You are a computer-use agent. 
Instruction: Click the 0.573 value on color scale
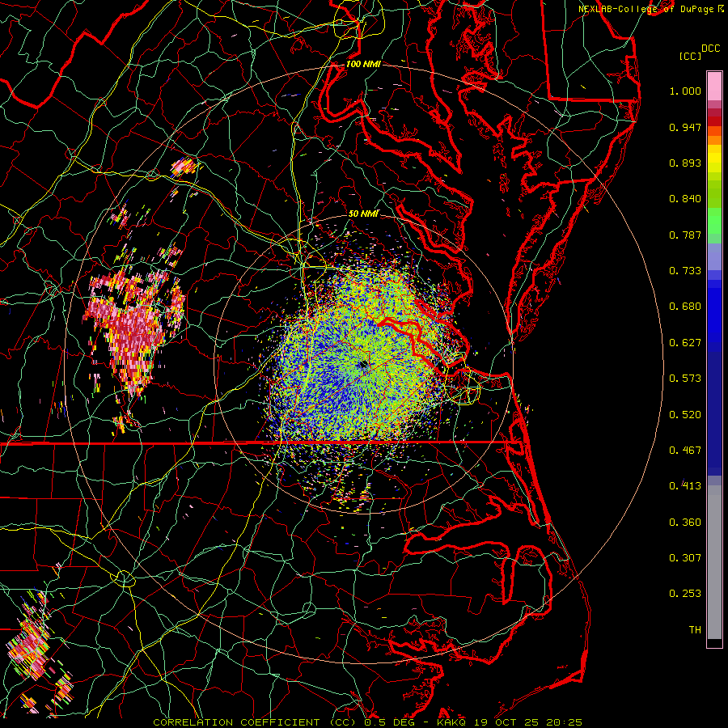tap(685, 379)
